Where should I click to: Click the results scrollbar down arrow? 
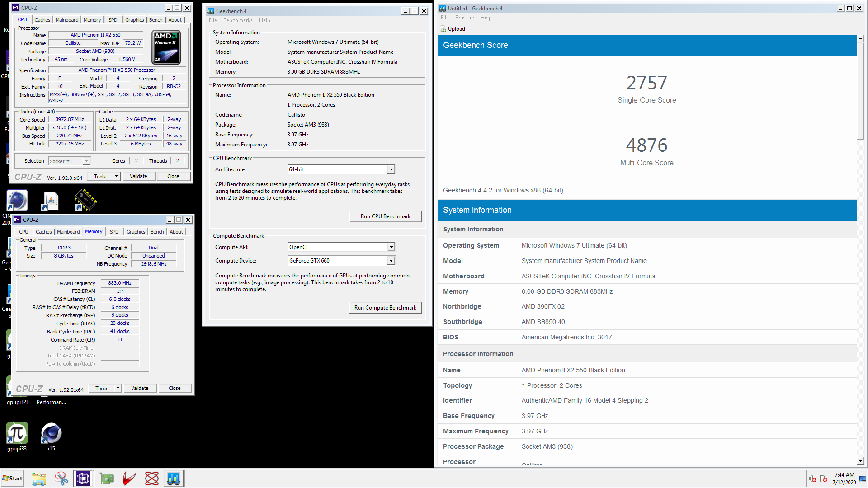[860, 461]
